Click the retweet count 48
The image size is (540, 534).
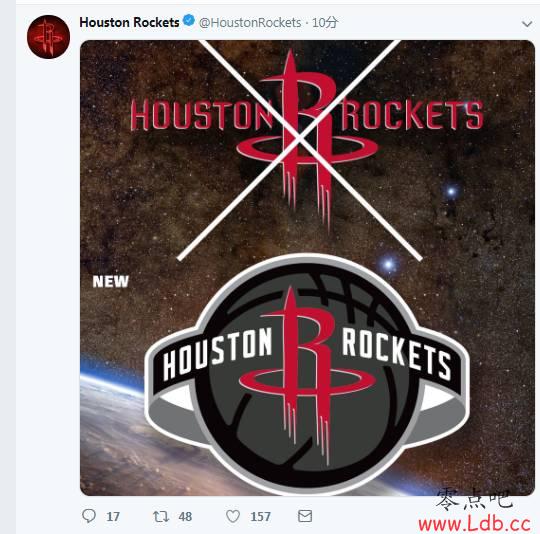(185, 516)
